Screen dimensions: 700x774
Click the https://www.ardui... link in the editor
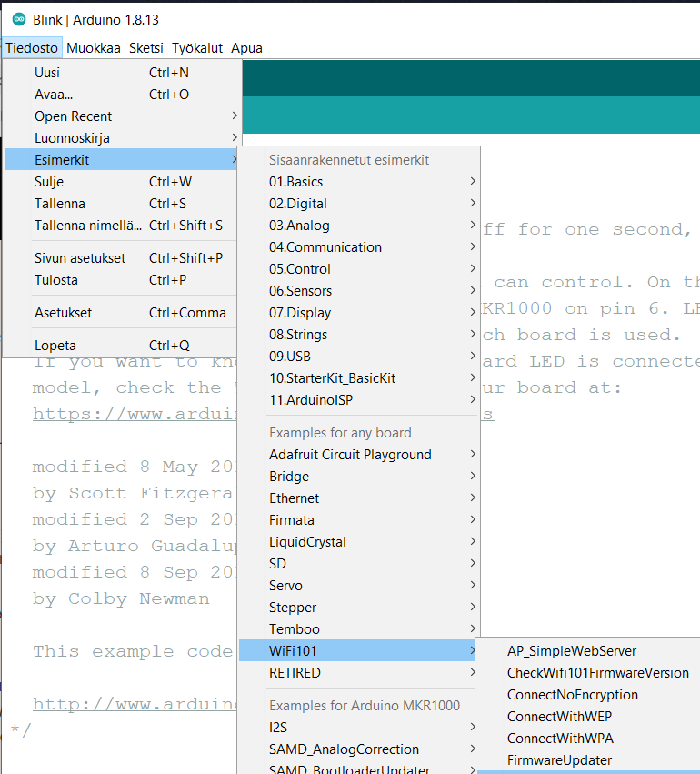pyautogui.click(x=135, y=414)
